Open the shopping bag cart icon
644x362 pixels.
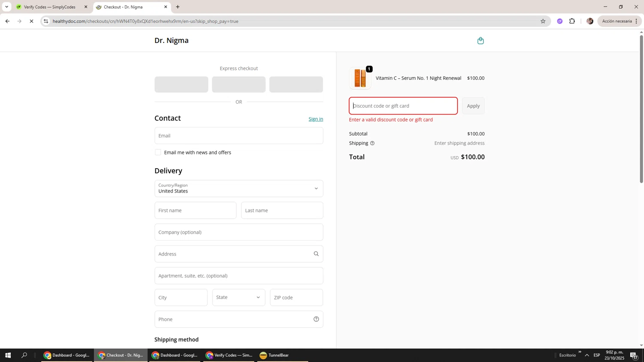pyautogui.click(x=480, y=41)
